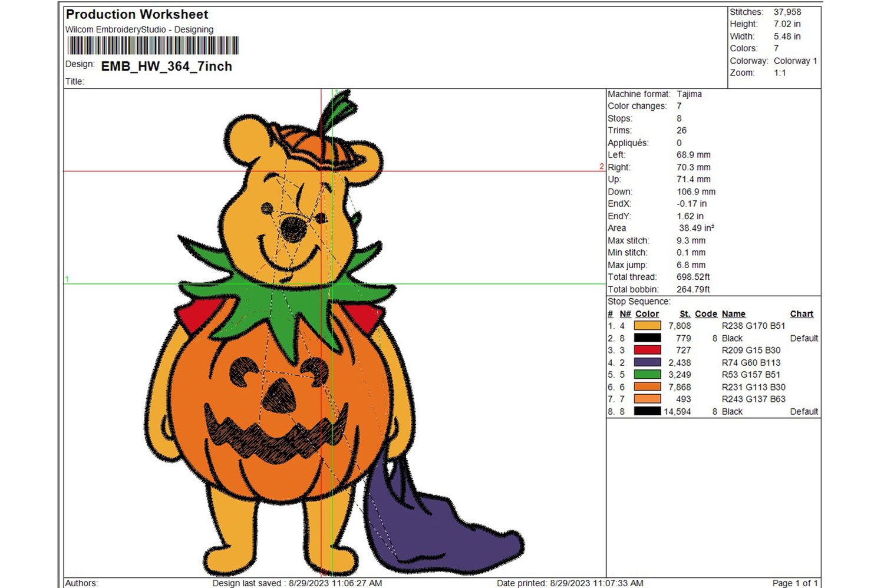Click the orange R231 G113 B30 swatch
This screenshot has width=884, height=588.
point(647,387)
